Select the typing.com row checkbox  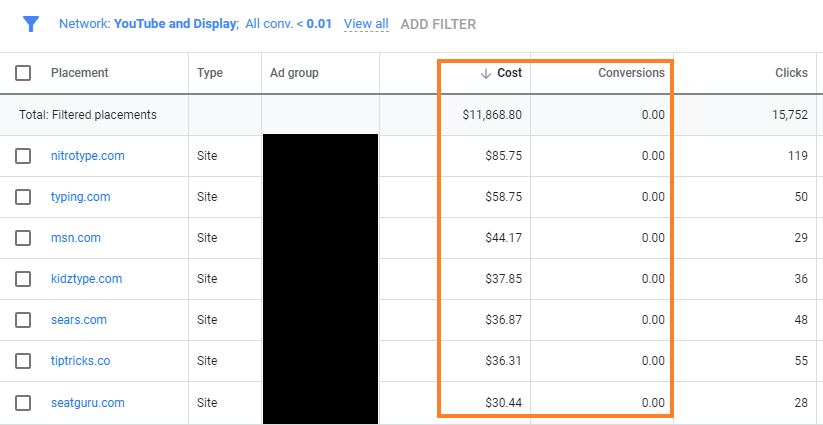coord(24,197)
